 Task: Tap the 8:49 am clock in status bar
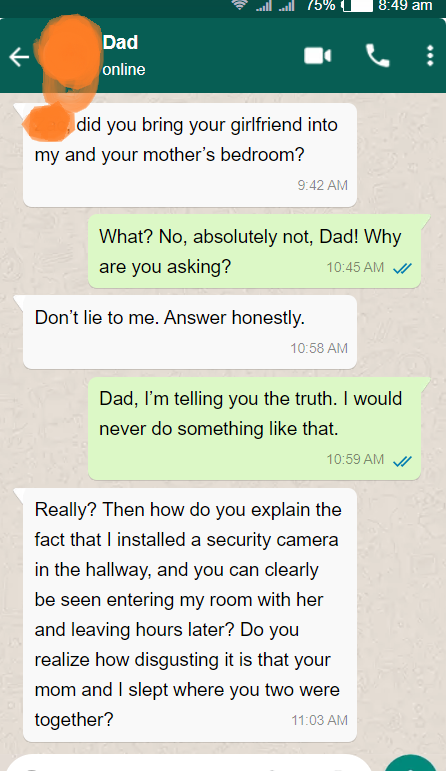(x=405, y=5)
